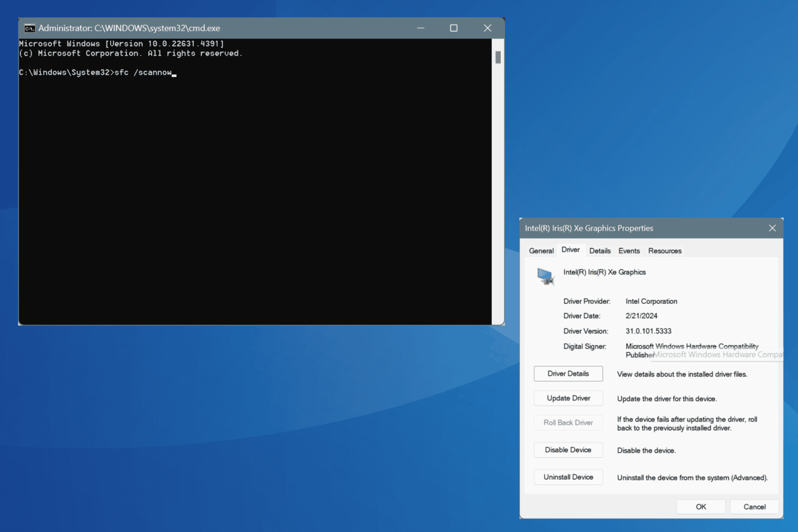Click the 'Update the driver for this device' description
This screenshot has height=532, width=798.
[x=667, y=399]
